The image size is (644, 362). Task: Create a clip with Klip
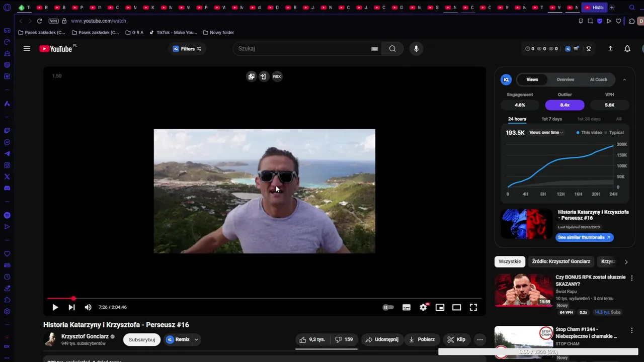(x=456, y=339)
